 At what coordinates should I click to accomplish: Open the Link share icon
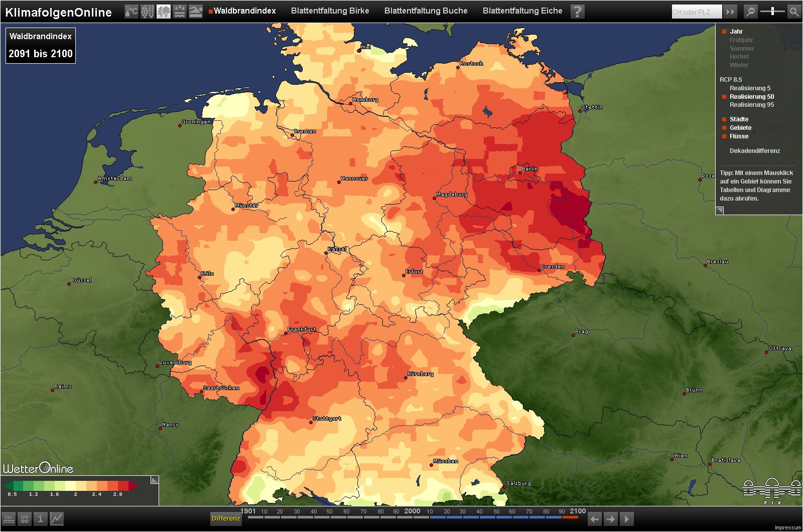(x=25, y=519)
